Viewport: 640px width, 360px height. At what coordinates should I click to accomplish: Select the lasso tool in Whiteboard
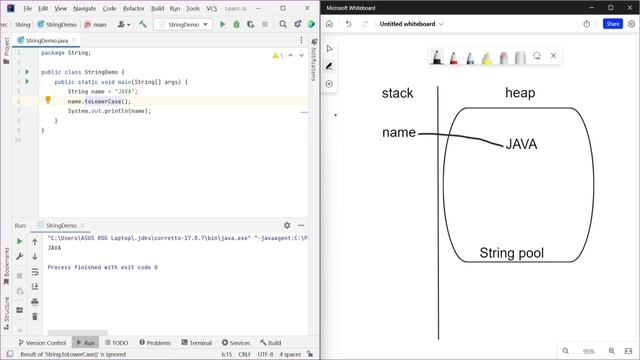click(x=537, y=56)
